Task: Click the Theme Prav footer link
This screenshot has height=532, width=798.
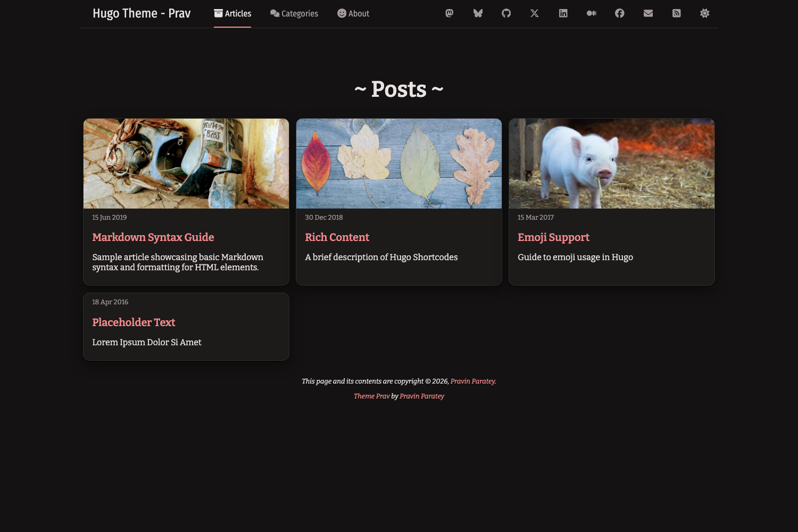Action: 371,396
